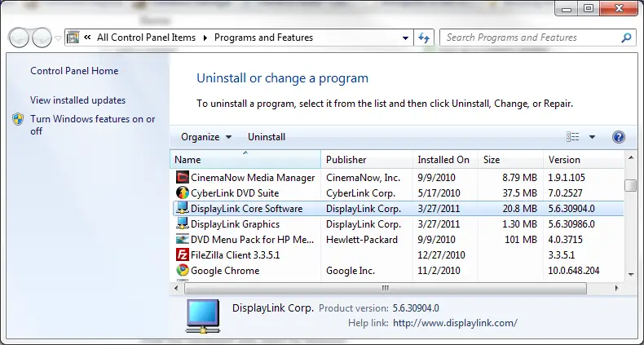Click the change view icon in toolbar

572,137
